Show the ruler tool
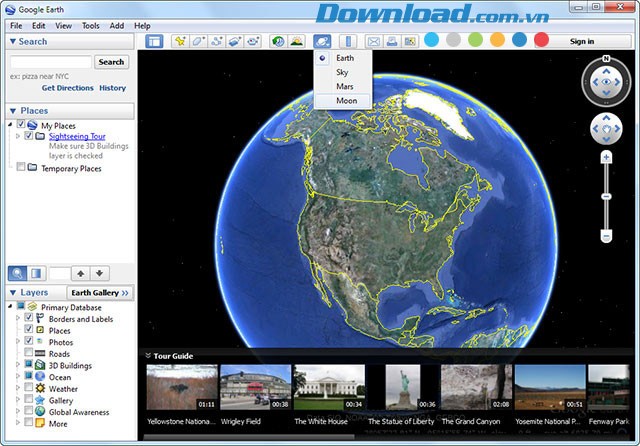Screen dimensions: 640x446 pyautogui.click(x=348, y=41)
